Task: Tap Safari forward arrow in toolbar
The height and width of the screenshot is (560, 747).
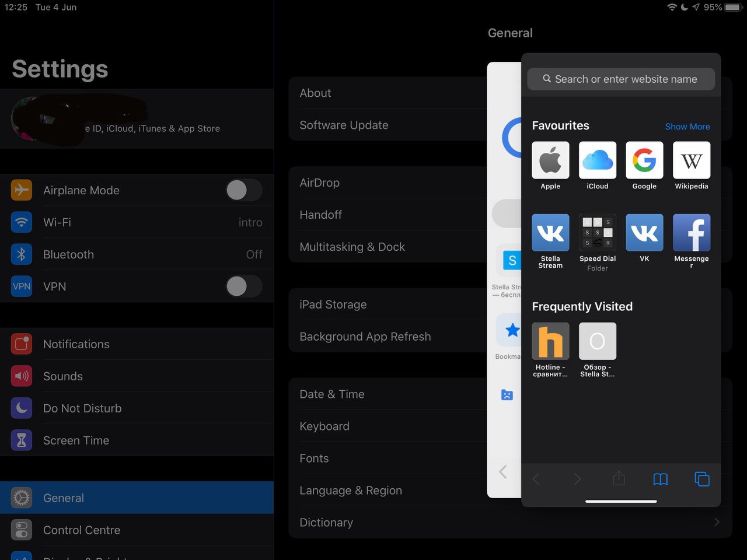Action: click(x=577, y=479)
